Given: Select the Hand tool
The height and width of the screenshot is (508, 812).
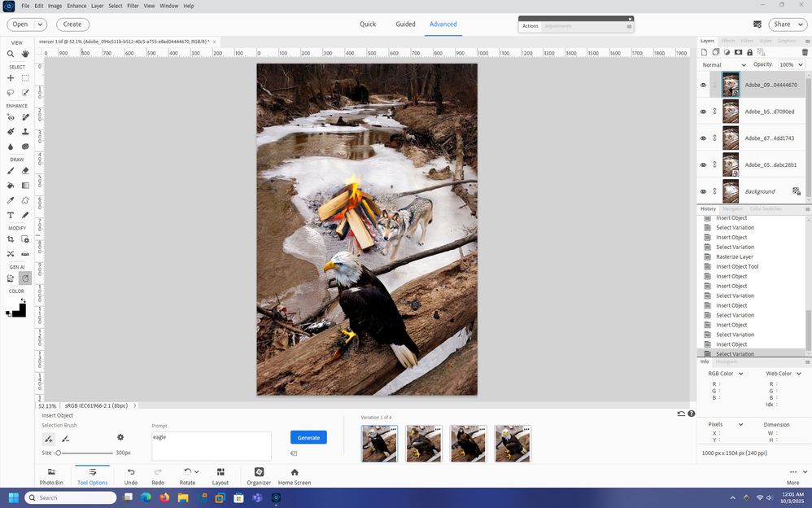Looking at the screenshot, I should pos(25,54).
